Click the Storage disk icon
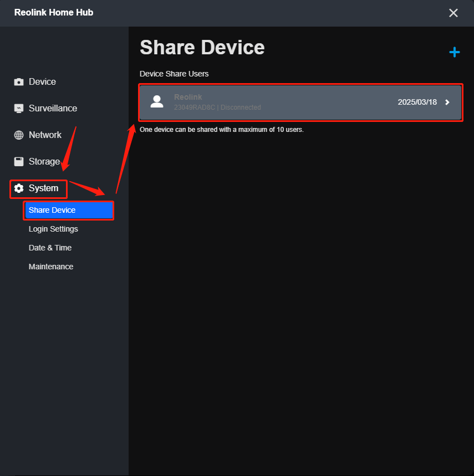 coord(19,161)
